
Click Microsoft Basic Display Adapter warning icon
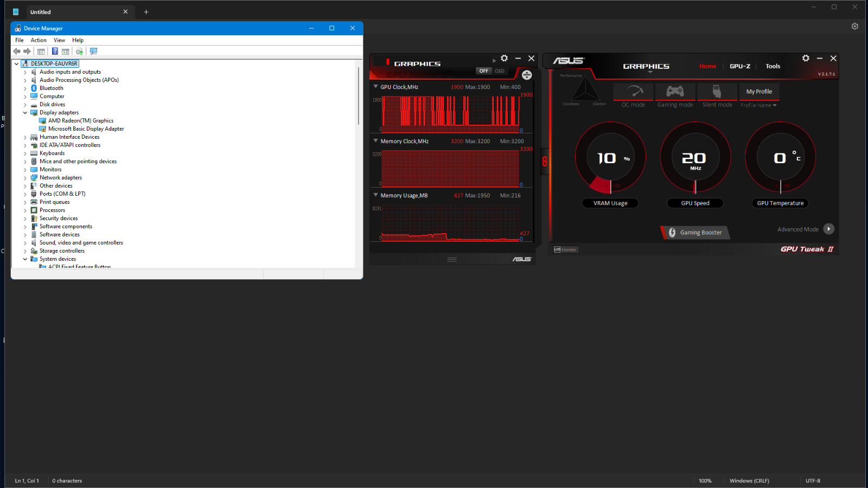(42, 129)
